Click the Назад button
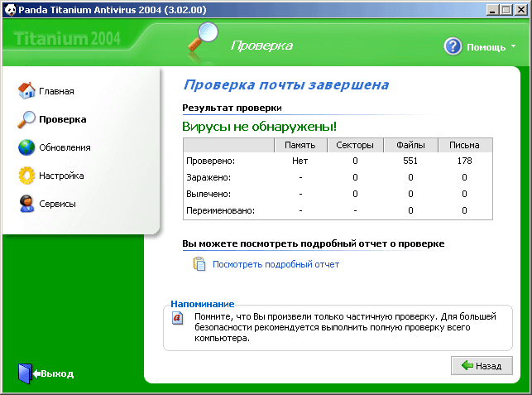This screenshot has width=532, height=395. (x=482, y=365)
